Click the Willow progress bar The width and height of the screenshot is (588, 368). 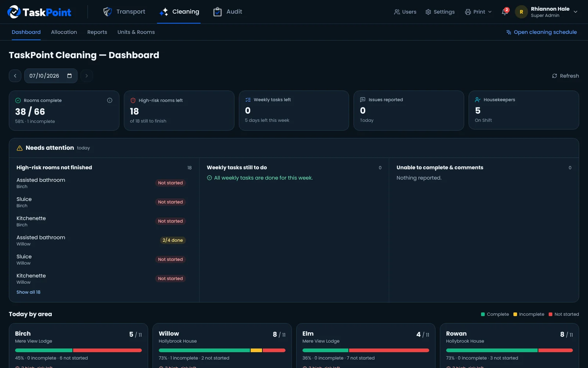222,350
